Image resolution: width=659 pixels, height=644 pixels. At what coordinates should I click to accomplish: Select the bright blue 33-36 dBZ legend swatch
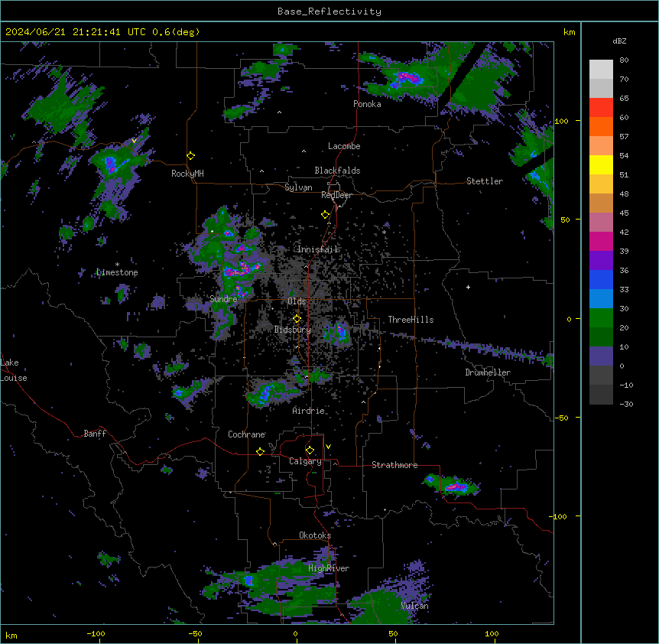601,279
